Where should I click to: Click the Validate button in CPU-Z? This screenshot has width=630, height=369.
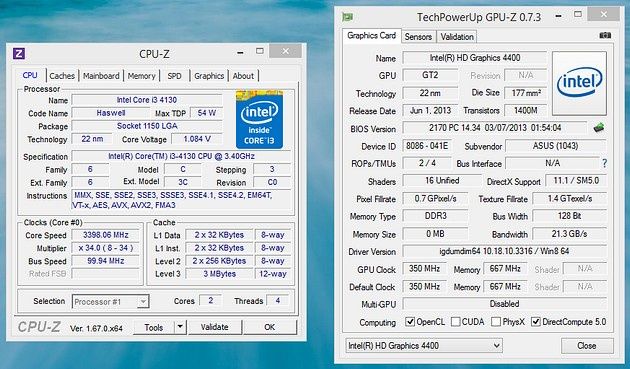(x=215, y=327)
